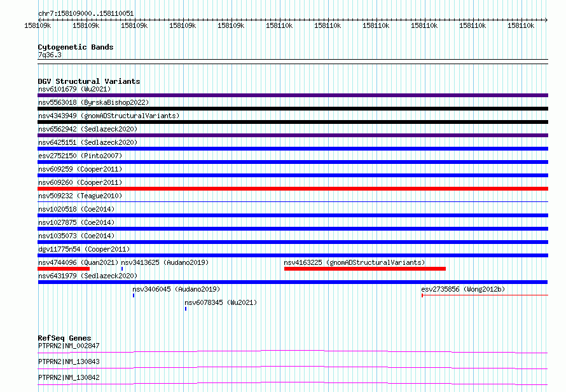566x392 pixels.
Task: Select the purple bar under nsv6101679
Action: [293, 95]
